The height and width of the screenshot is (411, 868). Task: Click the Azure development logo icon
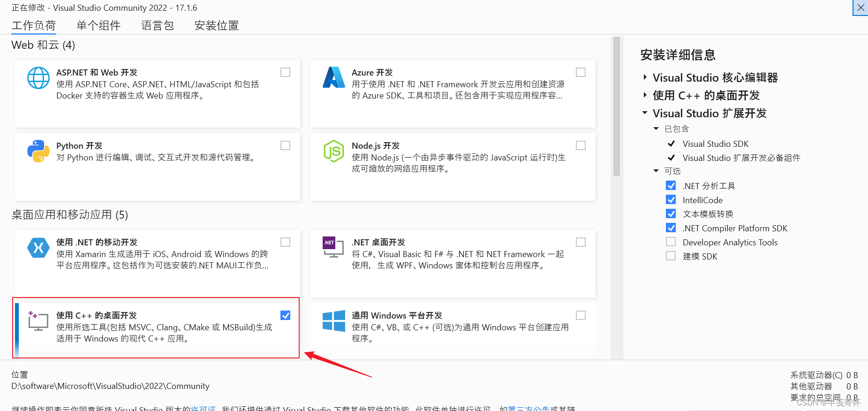click(334, 77)
